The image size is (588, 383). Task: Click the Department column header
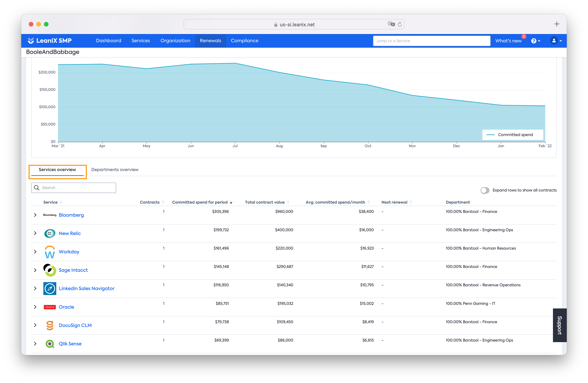[458, 202]
